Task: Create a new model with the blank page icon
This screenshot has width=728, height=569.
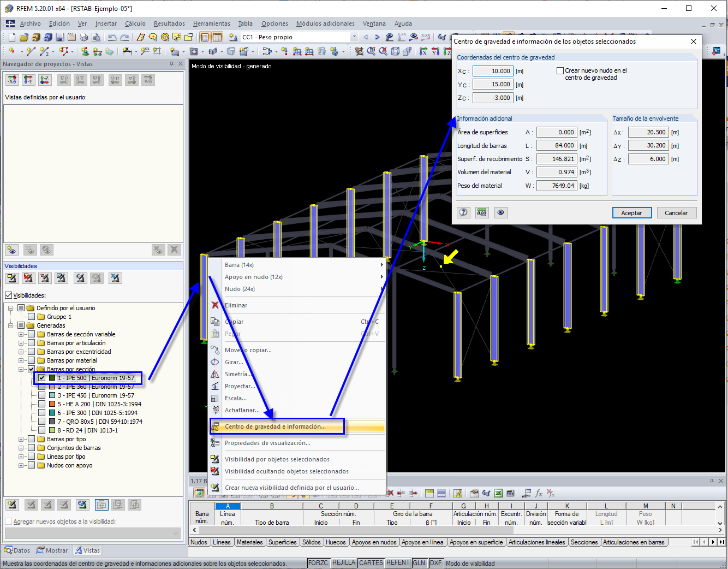Action: 12,37
